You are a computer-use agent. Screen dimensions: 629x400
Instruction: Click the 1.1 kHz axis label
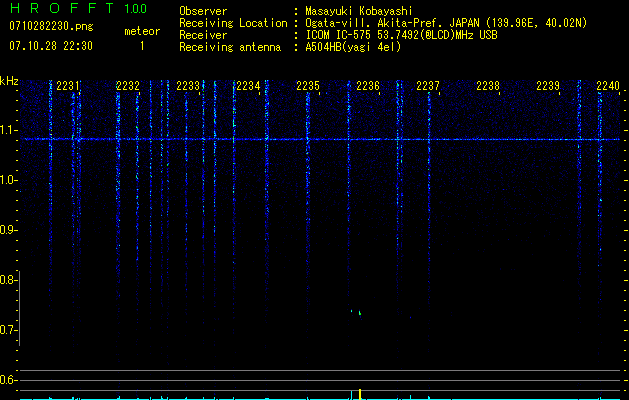(9, 130)
